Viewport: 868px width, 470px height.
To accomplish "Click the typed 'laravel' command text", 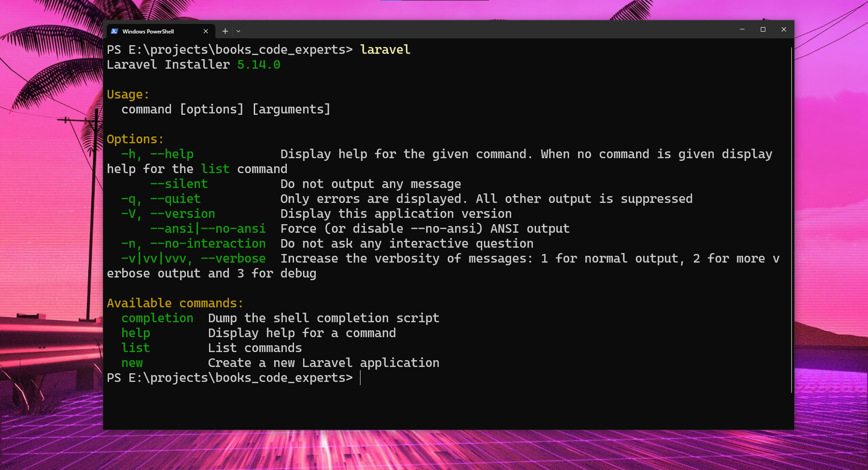I will [385, 50].
